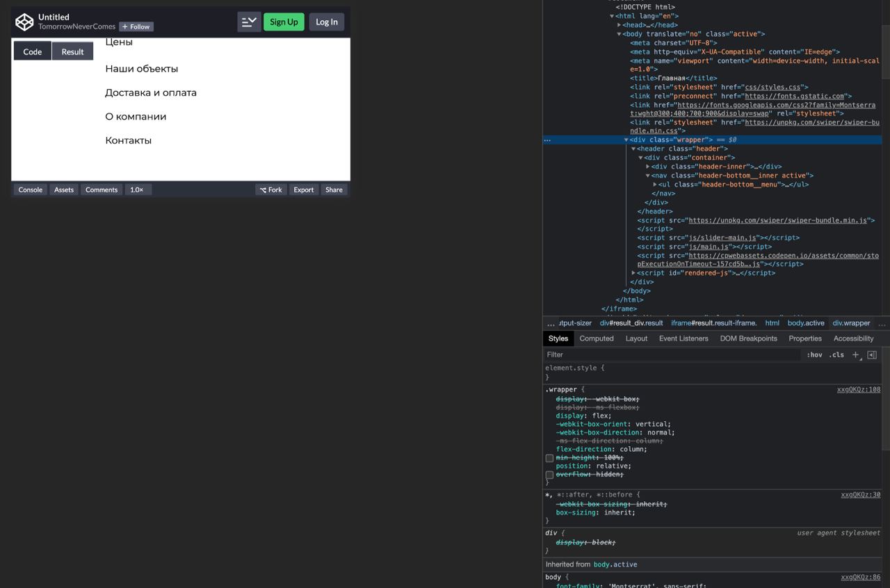The image size is (890, 588).
Task: Toggle :hov element state panel
Action: click(814, 354)
